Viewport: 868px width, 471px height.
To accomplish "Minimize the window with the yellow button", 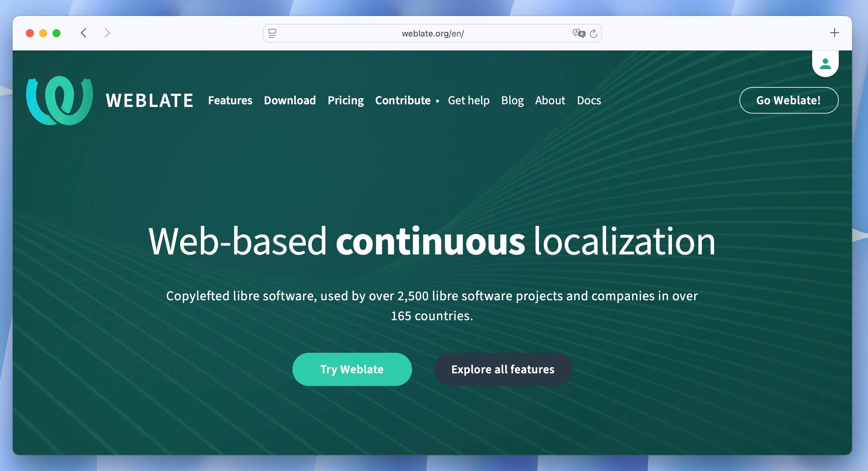I will (x=43, y=33).
